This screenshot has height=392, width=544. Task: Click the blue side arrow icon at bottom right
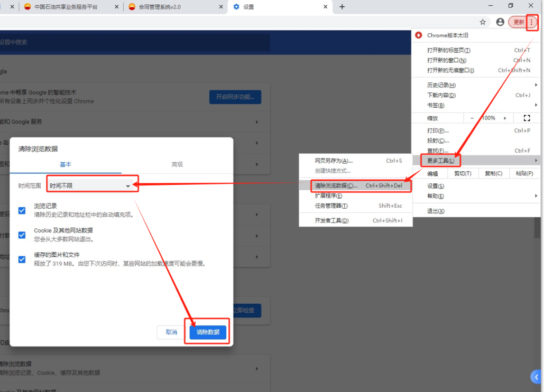tap(537, 376)
